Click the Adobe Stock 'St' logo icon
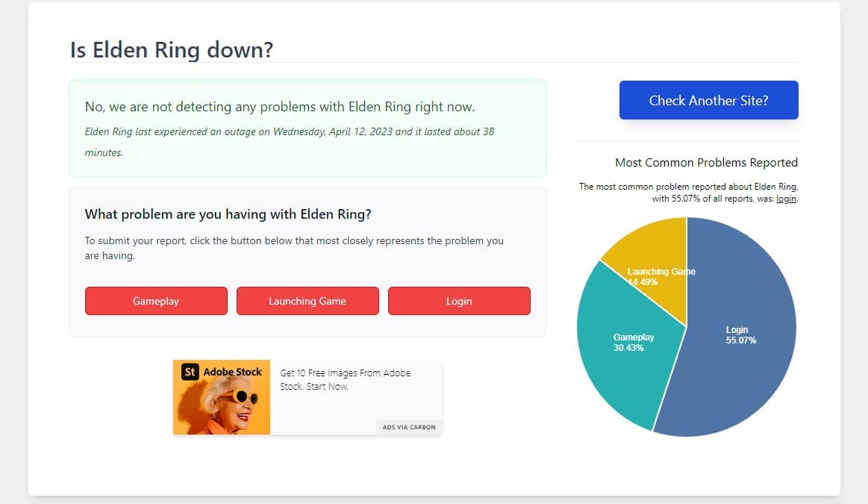This screenshot has width=868, height=504. click(x=190, y=372)
